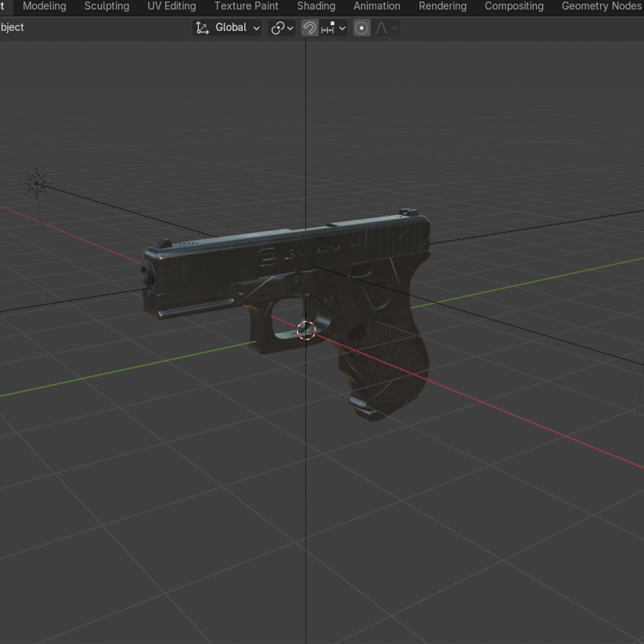
Task: Open the Geometry Nodes workspace tab
Action: [x=601, y=7]
